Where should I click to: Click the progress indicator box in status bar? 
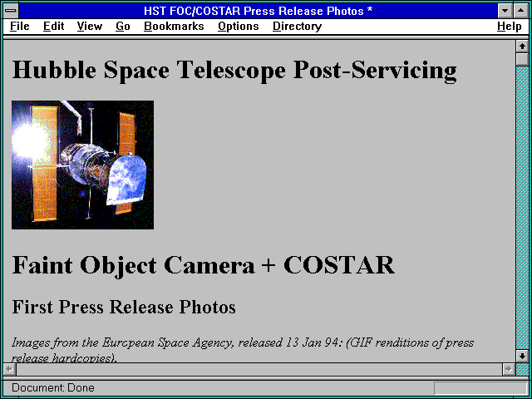pos(480,388)
